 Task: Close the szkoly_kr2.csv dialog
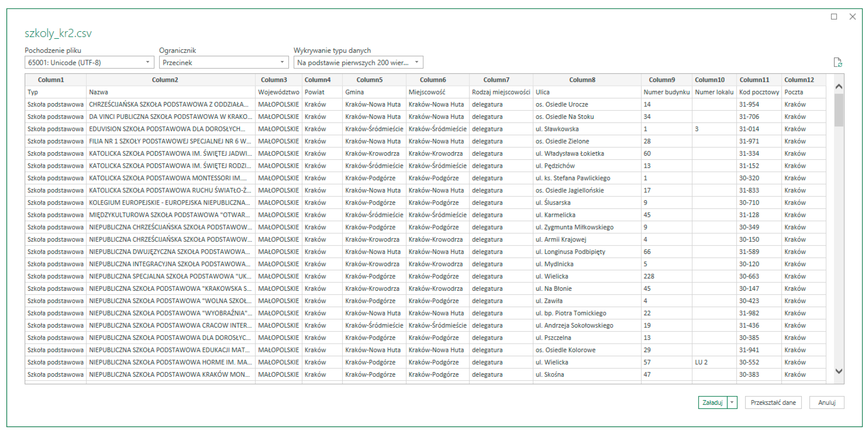[x=852, y=16]
